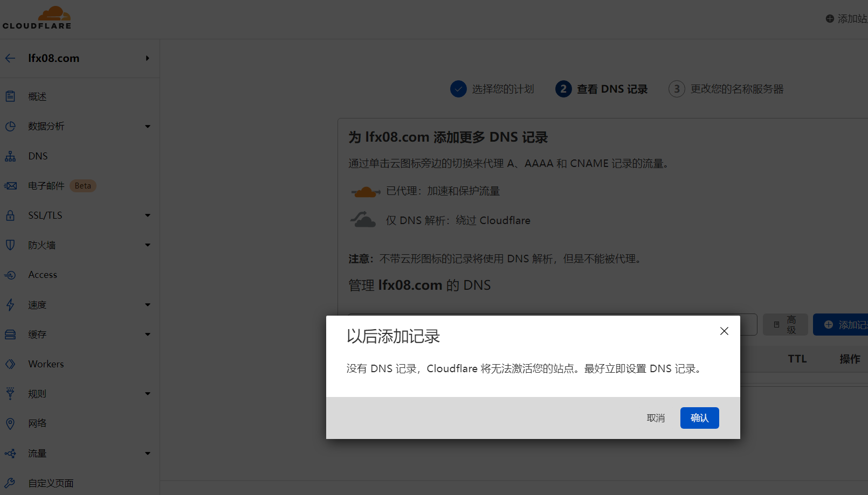Image resolution: width=868 pixels, height=495 pixels.
Task: Click the 概述 clipboard icon
Action: [10, 96]
